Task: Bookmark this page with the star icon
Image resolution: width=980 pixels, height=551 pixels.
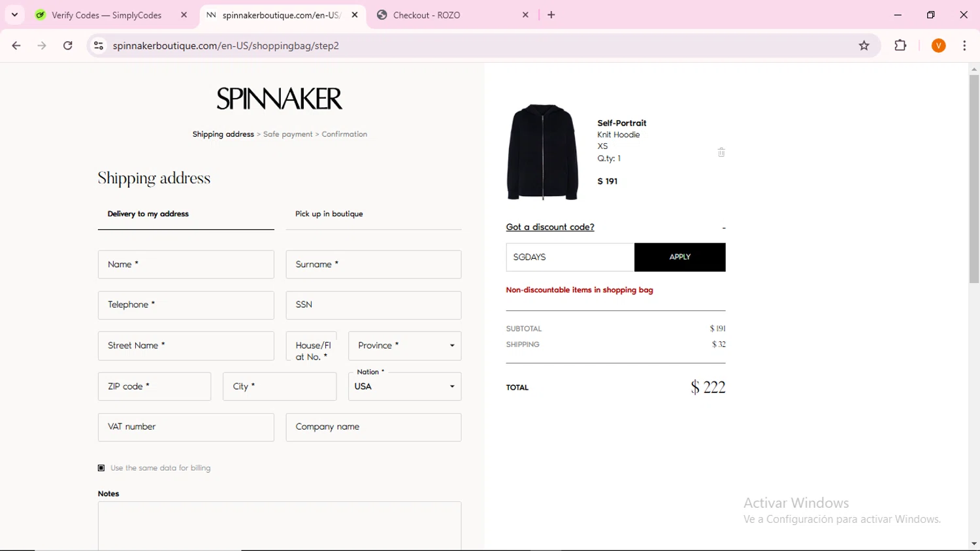Action: pos(864,46)
